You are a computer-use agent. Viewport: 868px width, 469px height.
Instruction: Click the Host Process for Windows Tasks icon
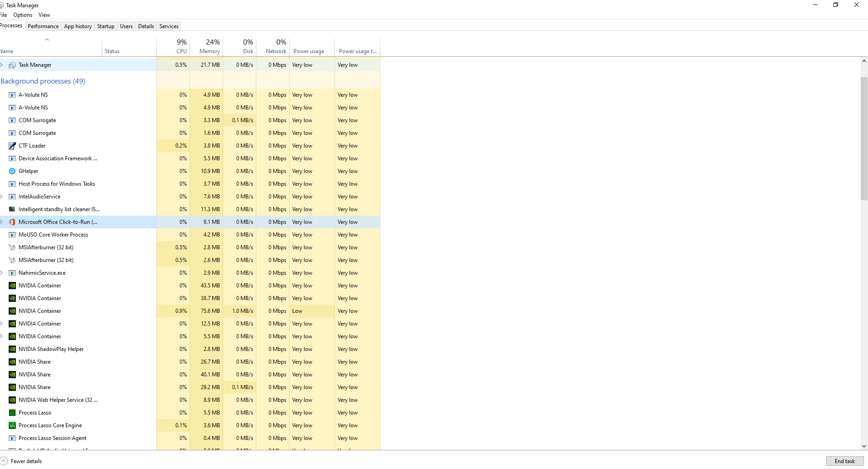12,184
